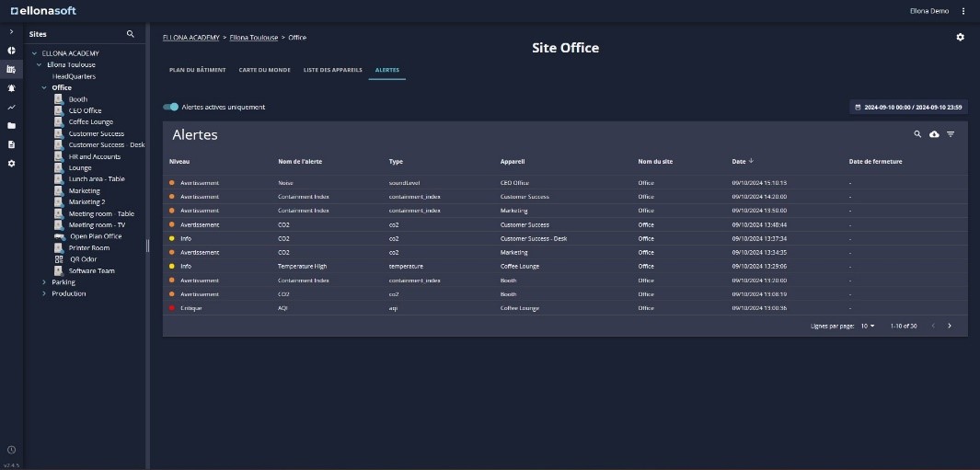
Task: Open the reports document icon in sidebar
Action: (11, 144)
